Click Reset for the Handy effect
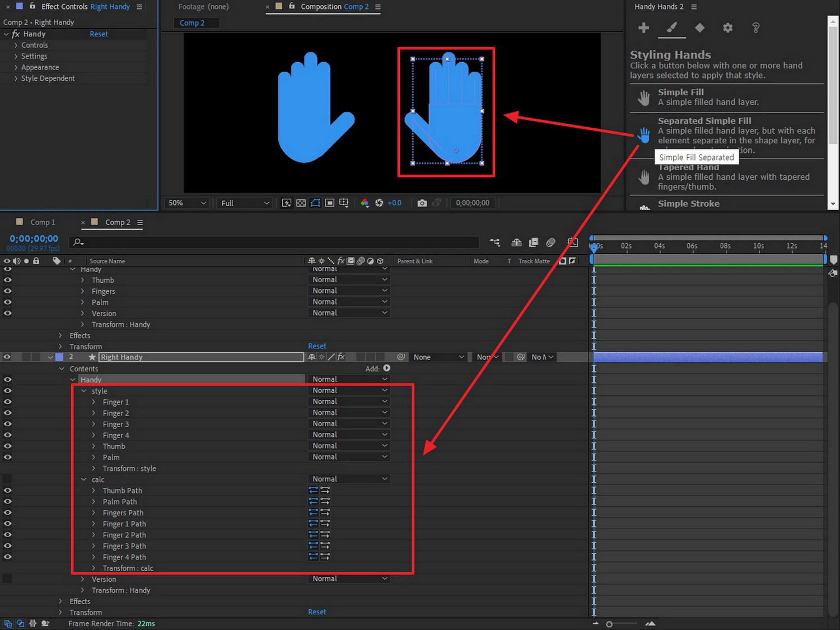This screenshot has width=840, height=630. pyautogui.click(x=99, y=34)
